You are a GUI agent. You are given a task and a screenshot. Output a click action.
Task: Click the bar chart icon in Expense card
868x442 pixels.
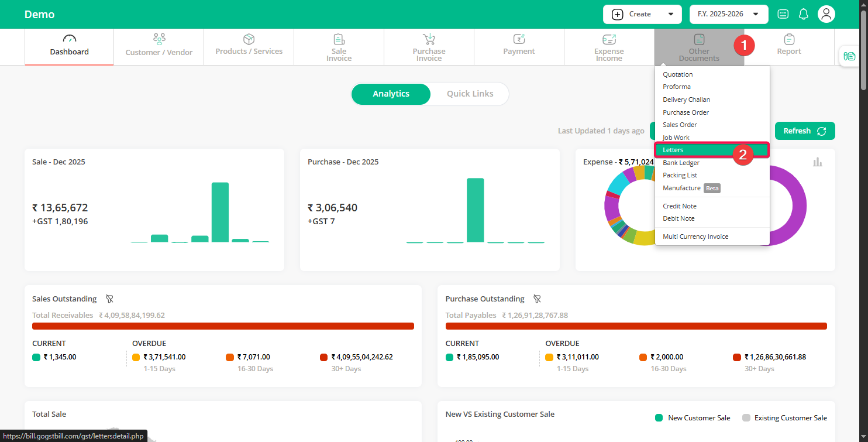click(817, 162)
